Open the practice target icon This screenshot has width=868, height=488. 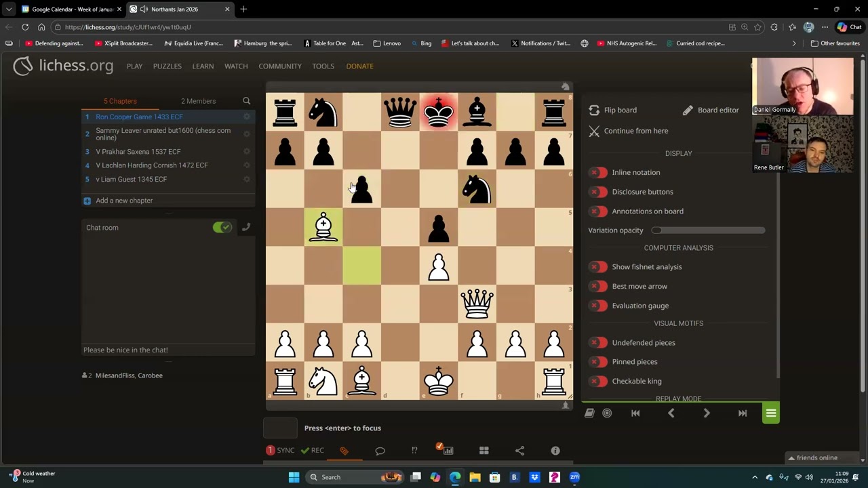tap(607, 413)
